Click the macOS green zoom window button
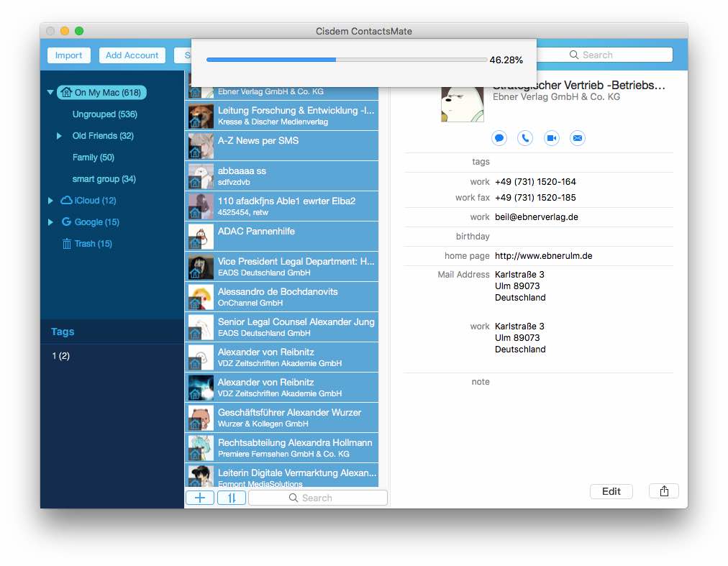Screen dimensions: 728x566 (x=79, y=31)
